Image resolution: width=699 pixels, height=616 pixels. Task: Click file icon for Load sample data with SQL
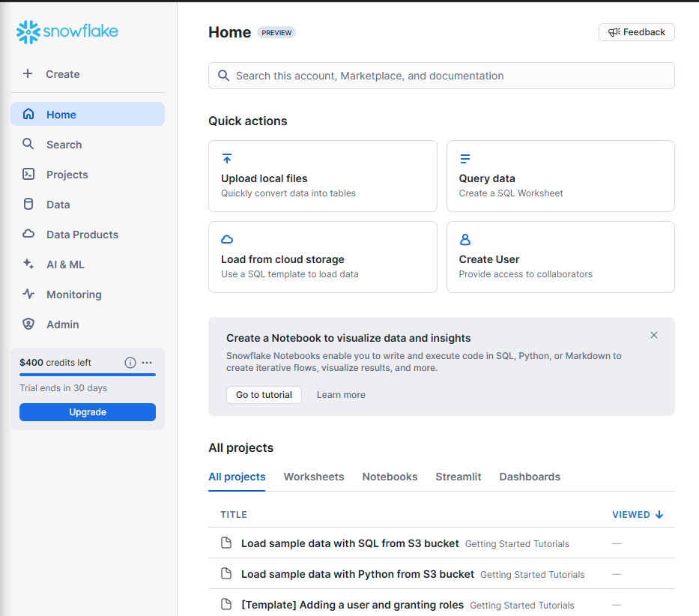tap(226, 543)
